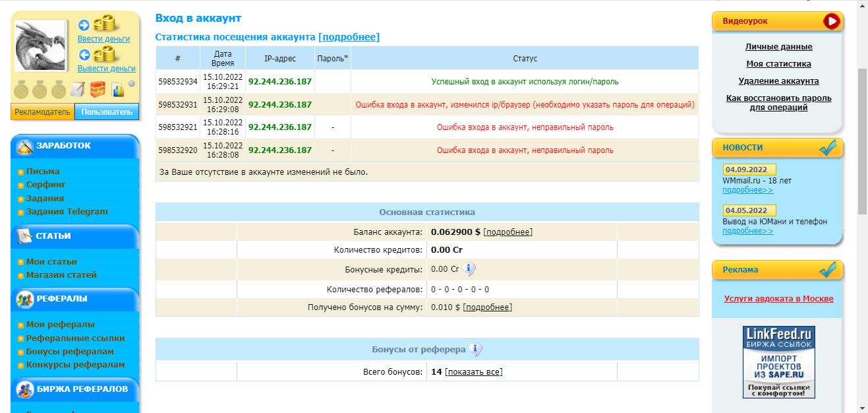
Task: Open Как восстановить пароль для операций link
Action: coord(779,102)
